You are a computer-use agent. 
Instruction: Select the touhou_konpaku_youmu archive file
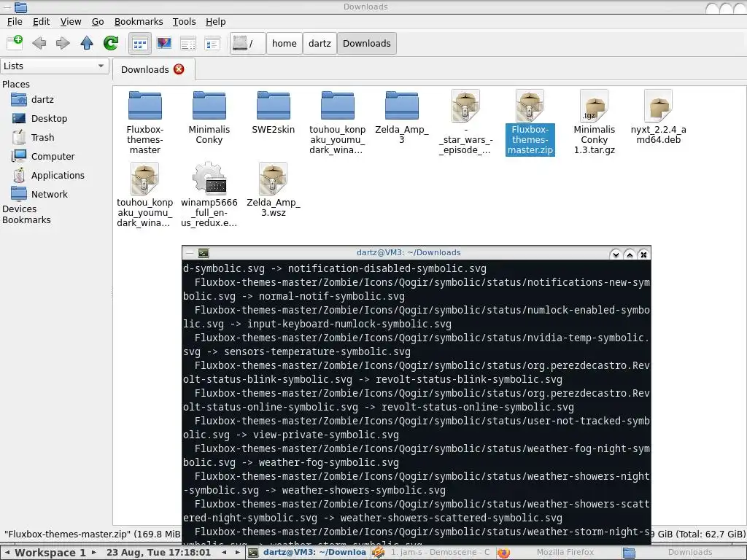[x=145, y=195]
